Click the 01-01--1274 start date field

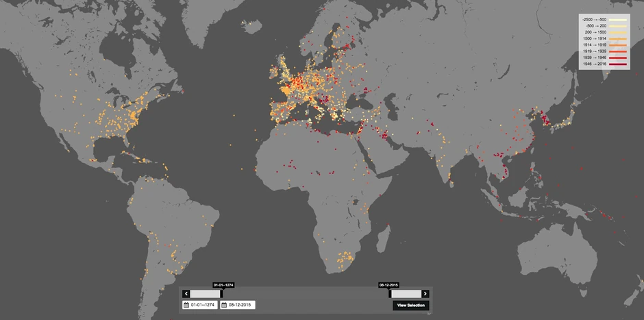[200, 305]
